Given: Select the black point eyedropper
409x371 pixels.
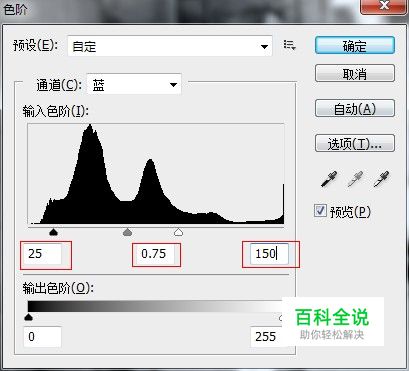Looking at the screenshot, I should [x=329, y=179].
